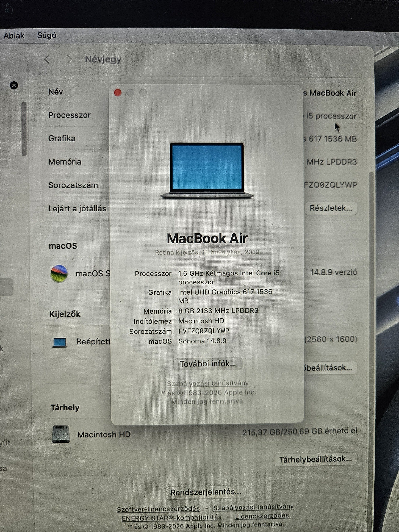The width and height of the screenshot is (399, 532).
Task: Click the Kijelzők section heading
Action: point(65,314)
